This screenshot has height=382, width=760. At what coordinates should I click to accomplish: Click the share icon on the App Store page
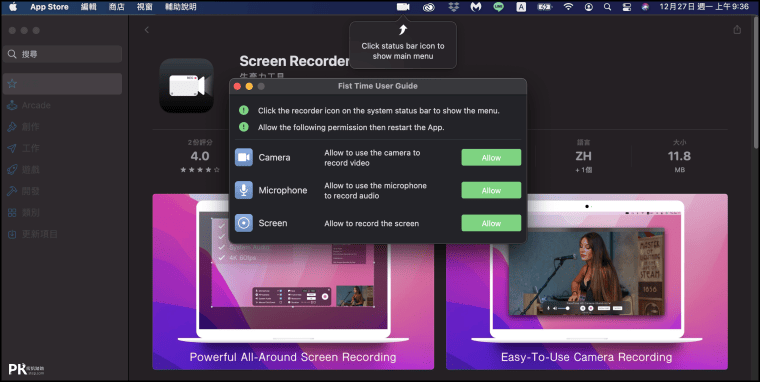point(737,30)
